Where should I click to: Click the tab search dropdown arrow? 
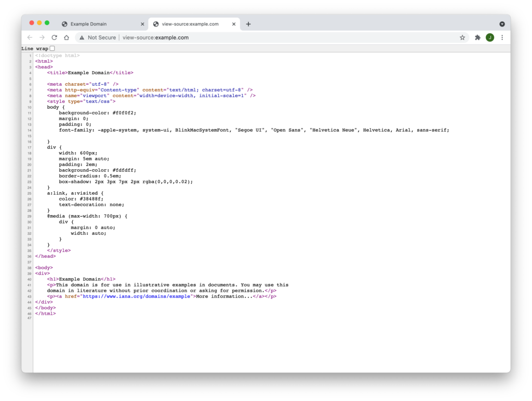(502, 24)
